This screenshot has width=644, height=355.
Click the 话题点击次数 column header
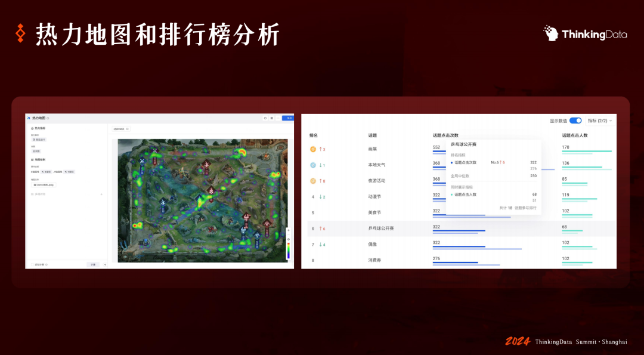pyautogui.click(x=445, y=135)
